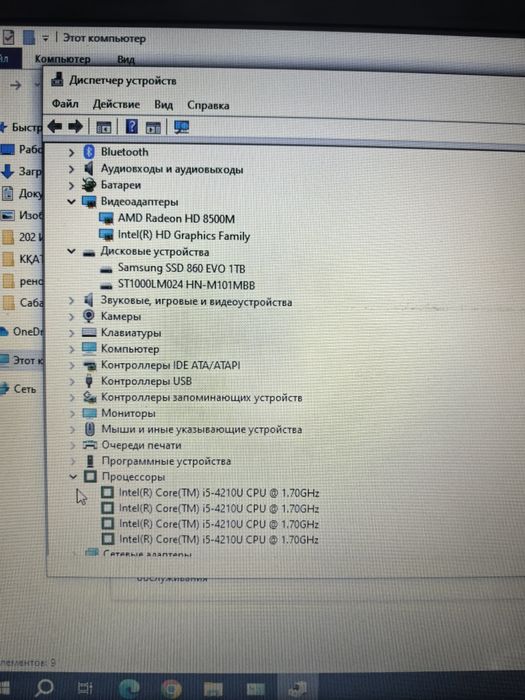Expand the Мониторы category
Viewport: 525px width, 700px height.
pos(72,414)
